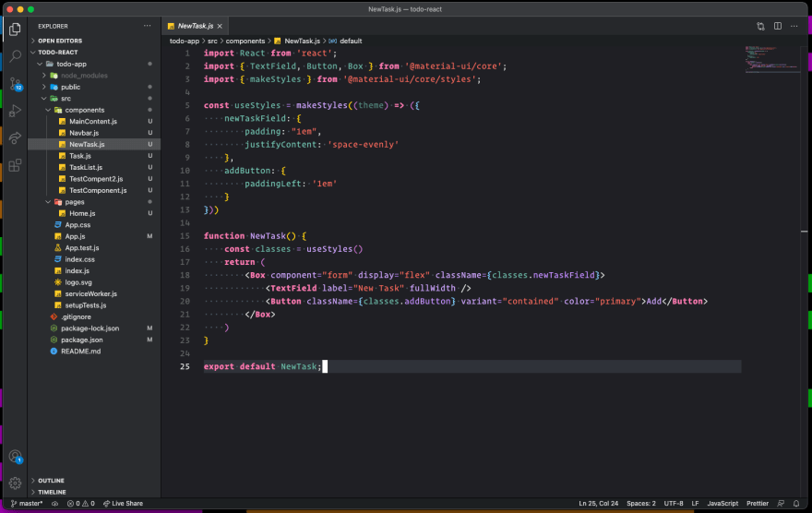812x513 pixels.
Task: Expand the Timeline section
Action: (94, 492)
